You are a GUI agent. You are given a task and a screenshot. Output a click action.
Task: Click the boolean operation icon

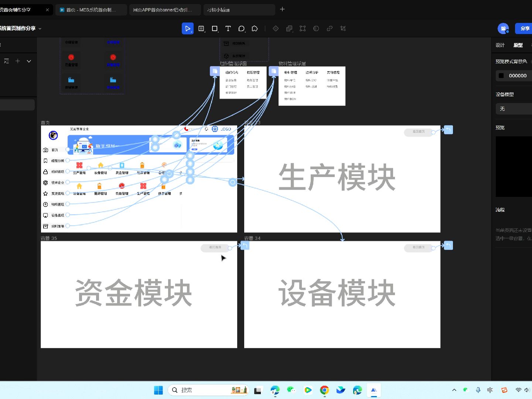tap(289, 28)
